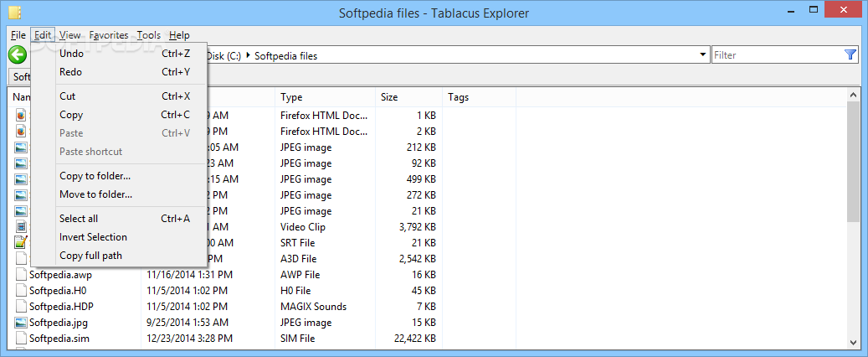Screen dimensions: 868x357
Task: Choose Undo from the Edit menu
Action: (119, 54)
